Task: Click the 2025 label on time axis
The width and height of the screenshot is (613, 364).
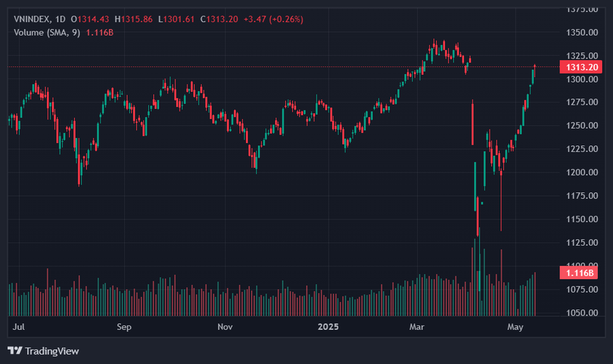Action: [328, 327]
